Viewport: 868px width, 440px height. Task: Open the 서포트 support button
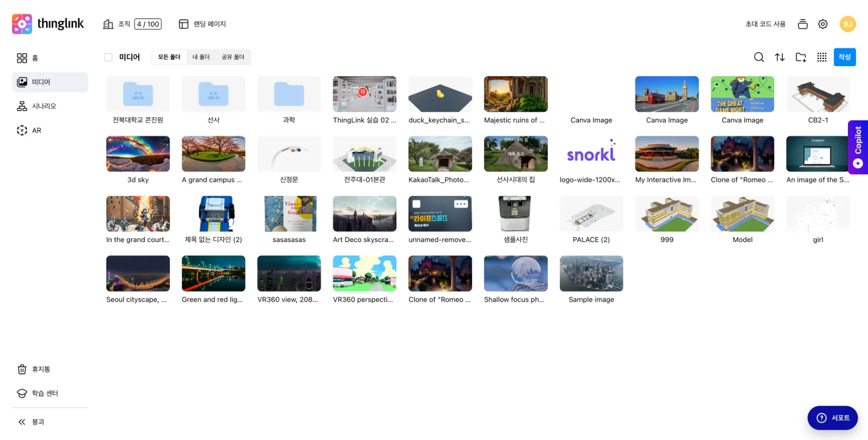click(833, 418)
